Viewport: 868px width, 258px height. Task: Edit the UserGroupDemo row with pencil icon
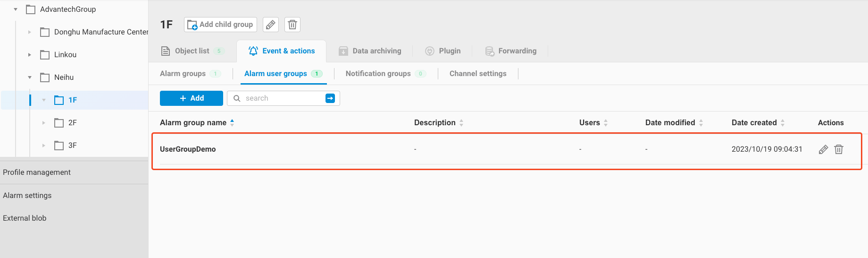823,149
